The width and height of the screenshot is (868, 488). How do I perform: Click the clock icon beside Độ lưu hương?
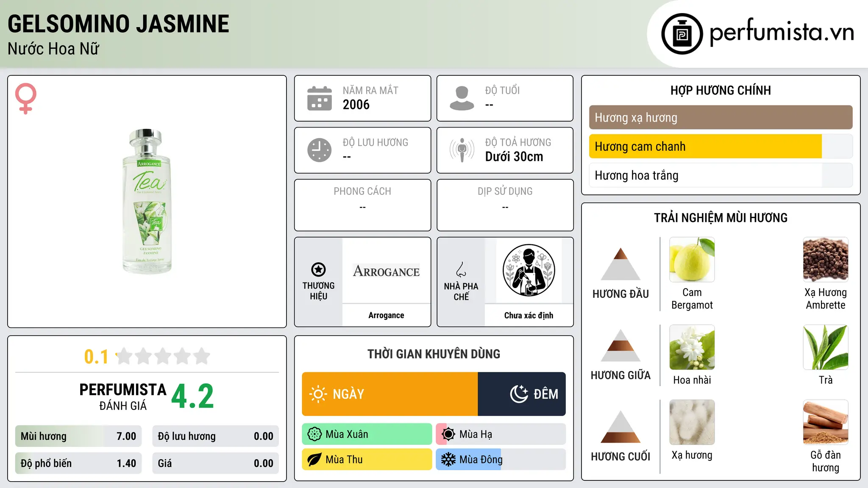click(x=320, y=150)
